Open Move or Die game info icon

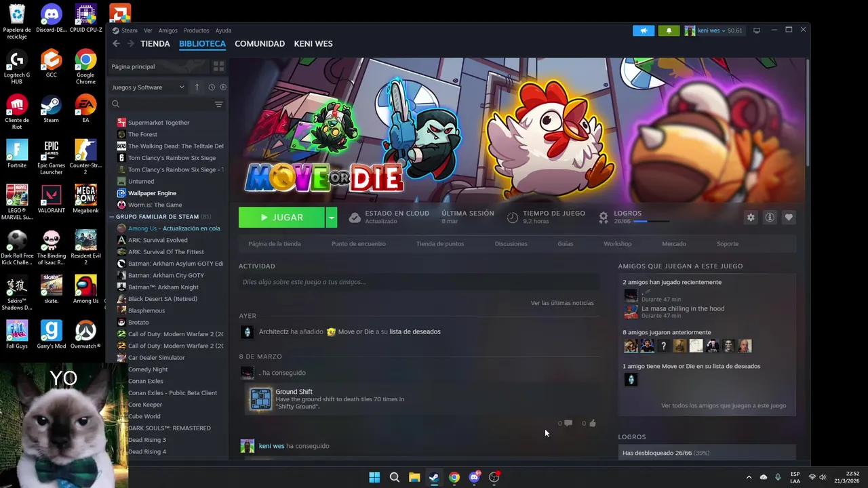[x=770, y=218]
